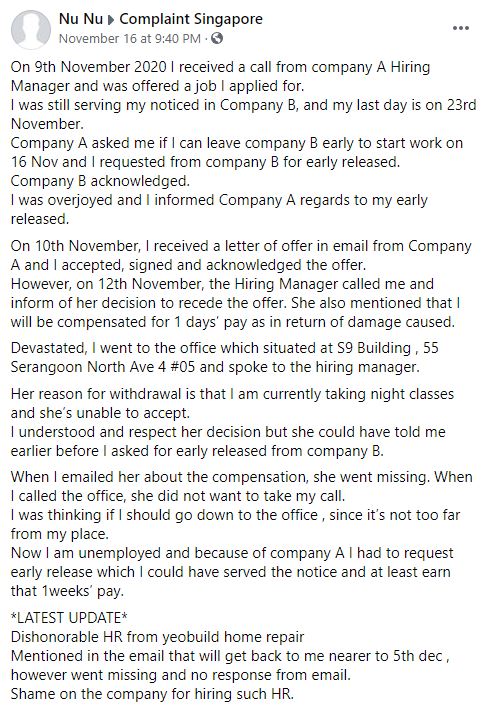Screen dimensions: 489x709
Task: Click the paragraph starting 'Her reason for withdrawal'
Action: 233,422
